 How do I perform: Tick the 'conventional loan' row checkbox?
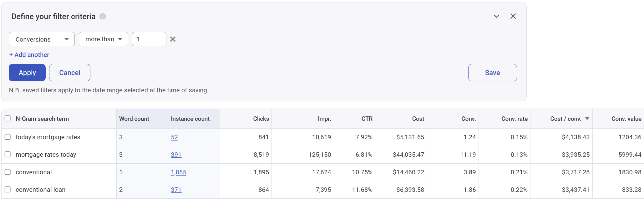(8, 190)
